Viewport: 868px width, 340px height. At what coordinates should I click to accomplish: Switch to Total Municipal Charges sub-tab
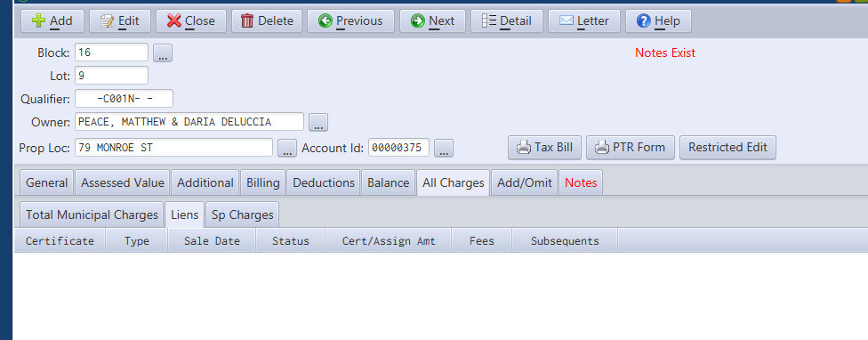coord(92,215)
